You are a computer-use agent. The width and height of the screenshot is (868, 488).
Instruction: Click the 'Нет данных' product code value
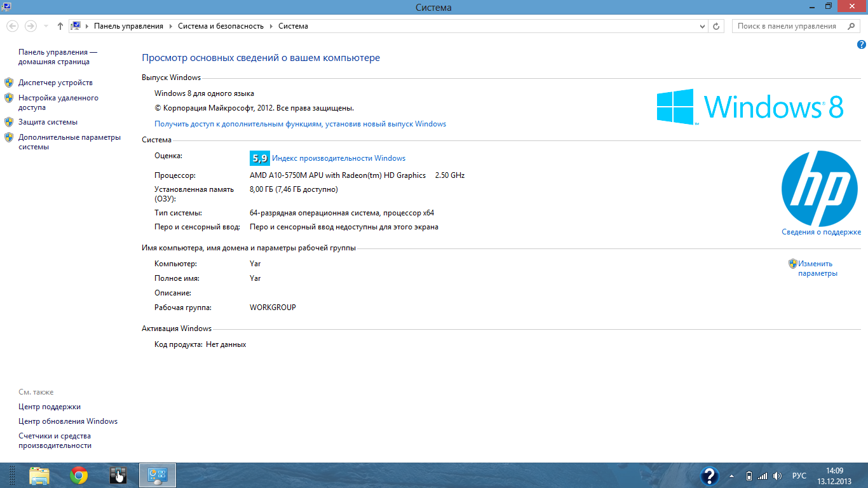point(226,344)
